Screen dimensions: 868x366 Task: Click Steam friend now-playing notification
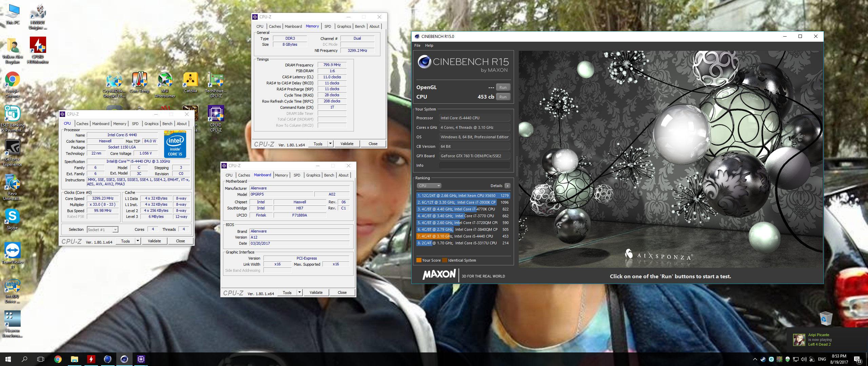click(827, 340)
